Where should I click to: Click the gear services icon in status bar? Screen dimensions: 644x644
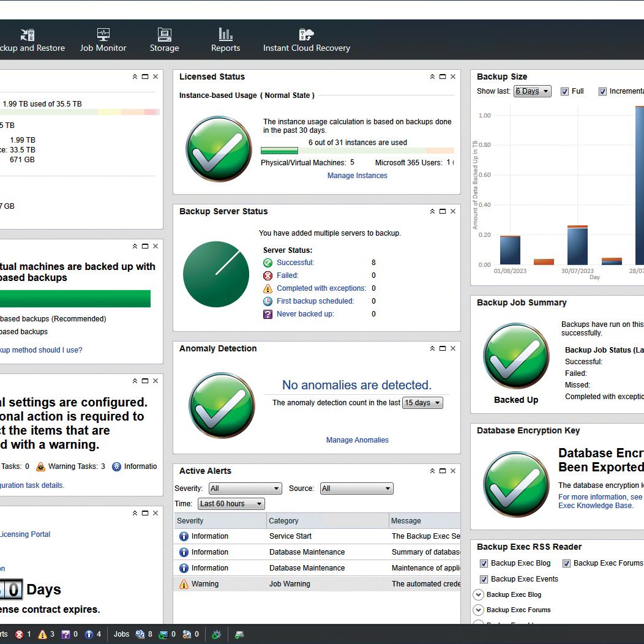click(216, 635)
